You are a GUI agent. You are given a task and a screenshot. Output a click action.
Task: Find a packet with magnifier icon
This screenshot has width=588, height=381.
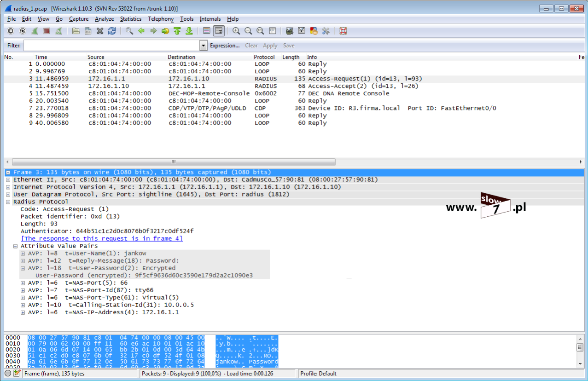129,31
